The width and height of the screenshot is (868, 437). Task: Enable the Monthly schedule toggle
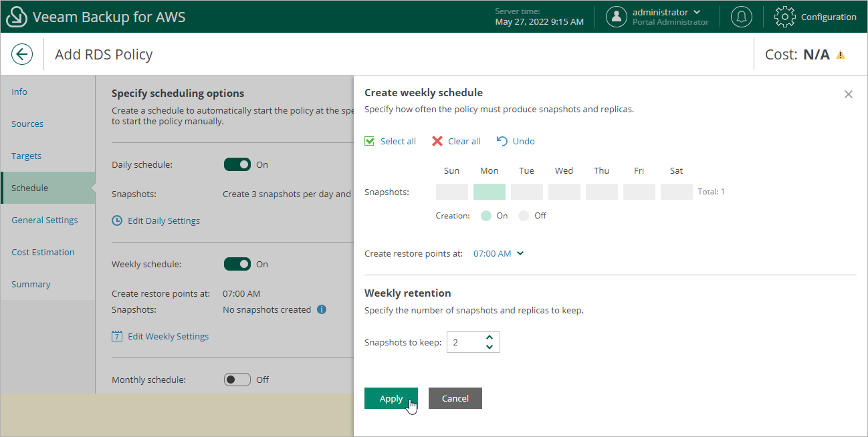pos(237,380)
